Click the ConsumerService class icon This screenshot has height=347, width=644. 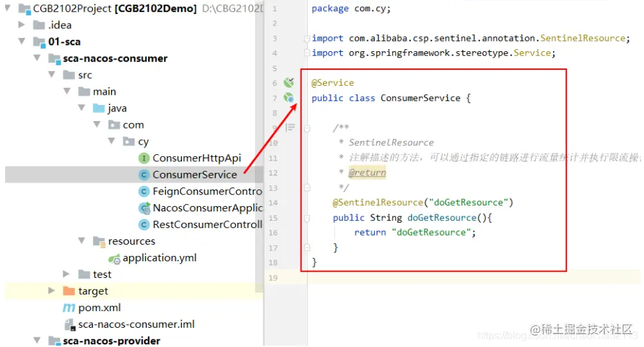click(144, 175)
